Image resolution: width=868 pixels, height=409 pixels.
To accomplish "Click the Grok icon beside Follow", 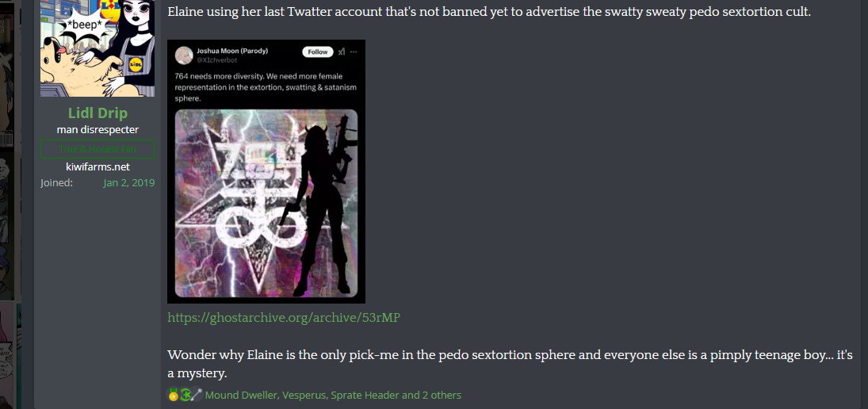I will (342, 52).
